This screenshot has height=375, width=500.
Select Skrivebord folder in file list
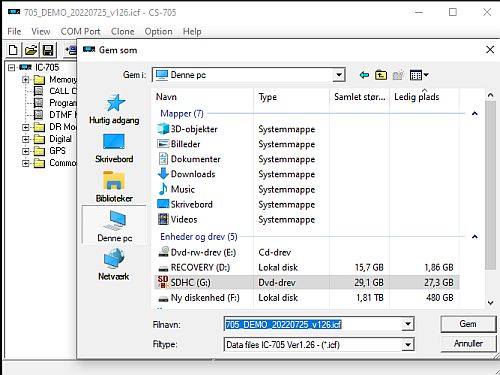[x=185, y=204]
